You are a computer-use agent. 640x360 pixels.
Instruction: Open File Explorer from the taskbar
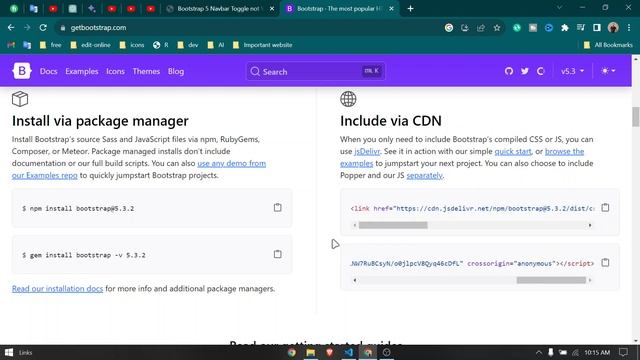tap(311, 352)
